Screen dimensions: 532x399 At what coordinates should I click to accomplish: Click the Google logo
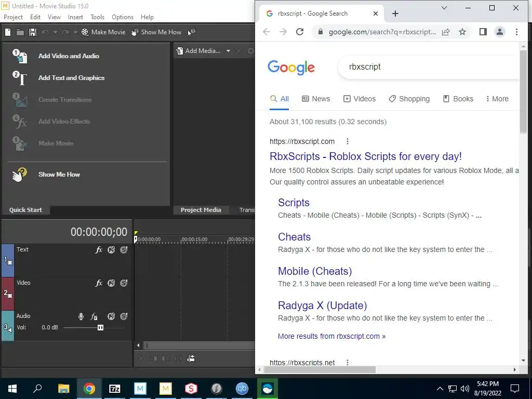point(291,67)
